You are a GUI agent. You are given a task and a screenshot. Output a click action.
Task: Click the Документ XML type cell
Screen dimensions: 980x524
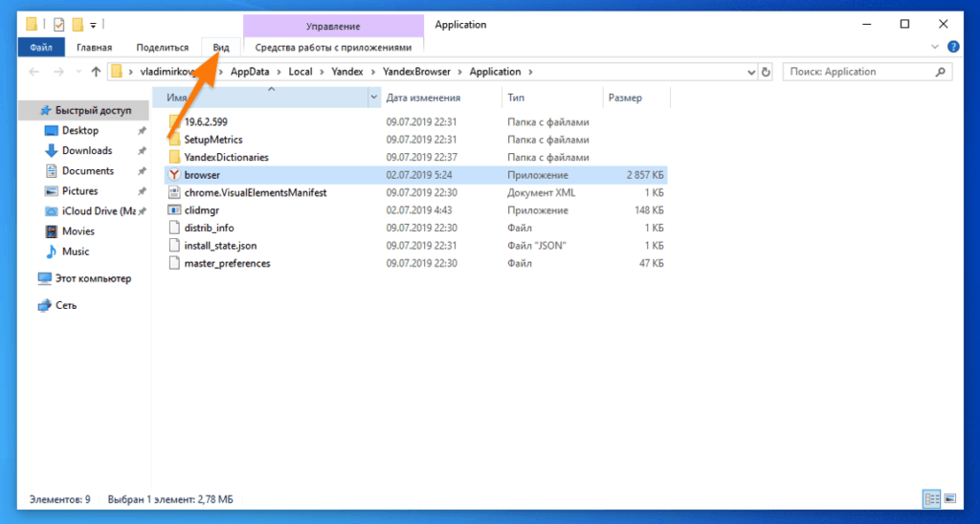542,192
